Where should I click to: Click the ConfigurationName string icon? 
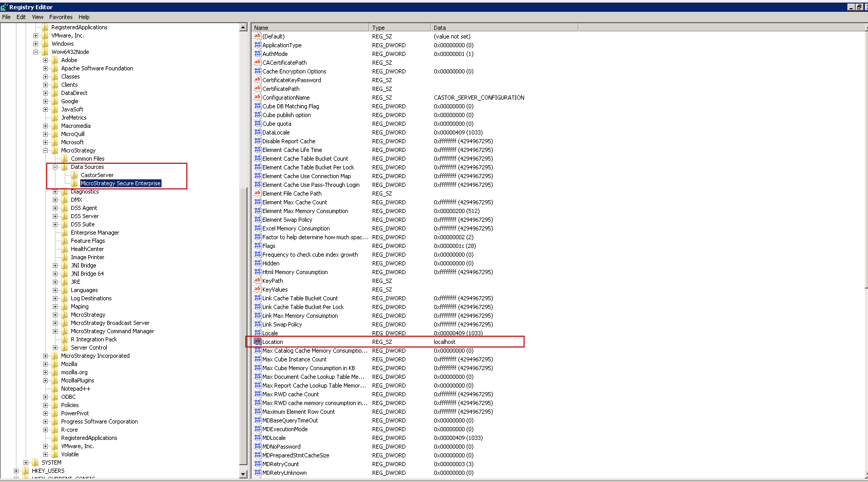[x=258, y=97]
